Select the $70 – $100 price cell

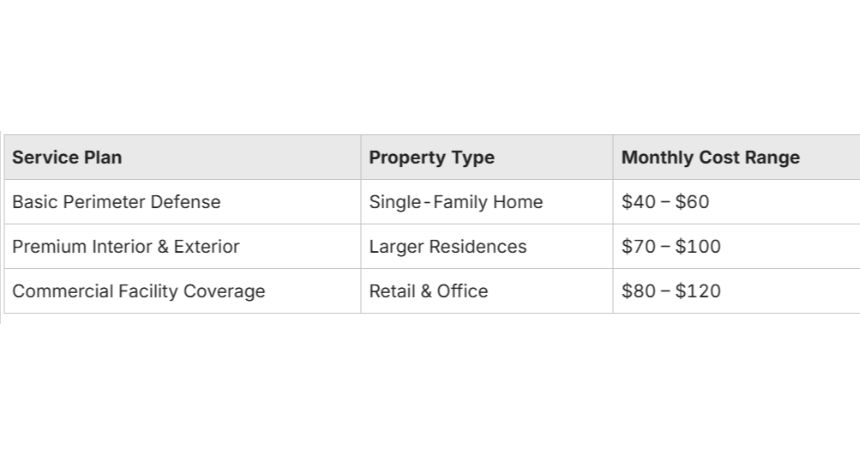(x=736, y=246)
